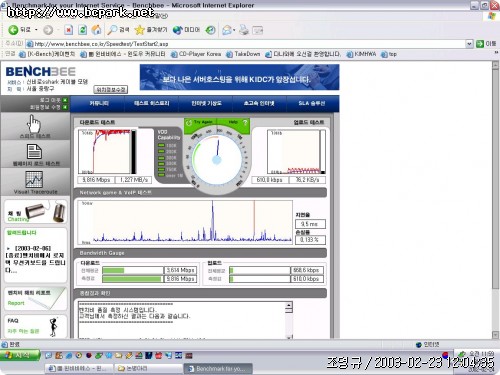The height and width of the screenshot is (375, 500).
Task: Open the SLA solution navigation tab
Action: [x=312, y=103]
